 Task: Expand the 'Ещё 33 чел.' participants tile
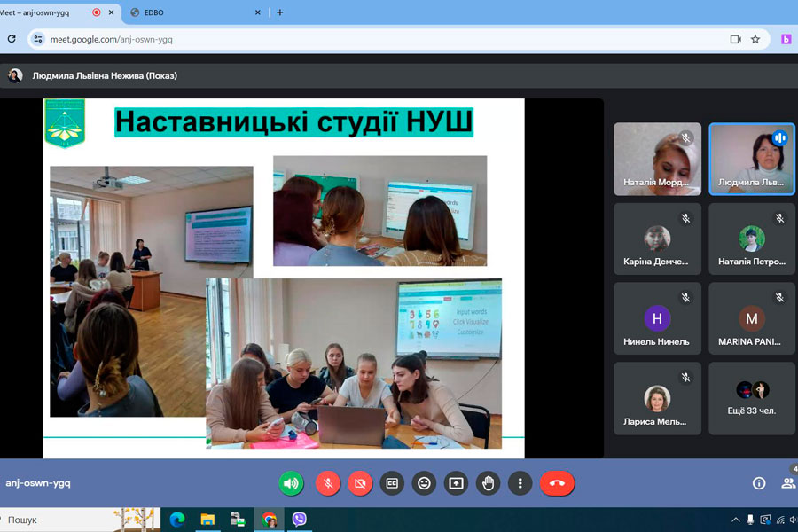coord(752,398)
